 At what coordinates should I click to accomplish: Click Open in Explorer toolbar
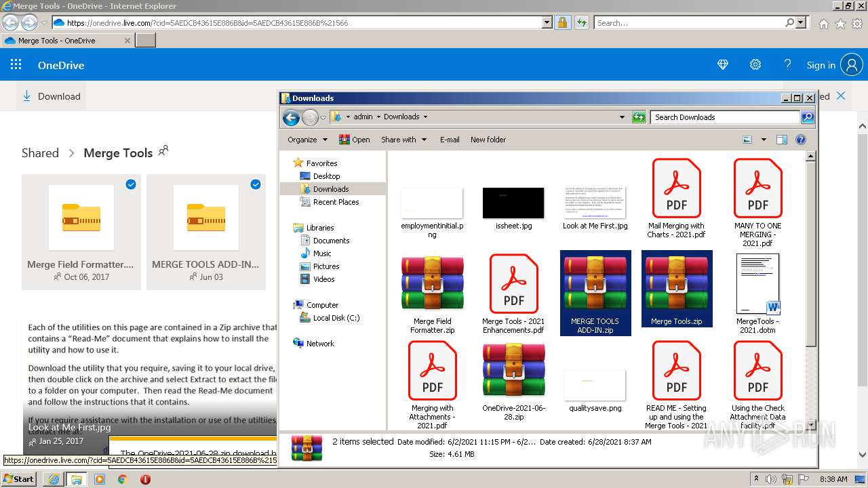355,140
